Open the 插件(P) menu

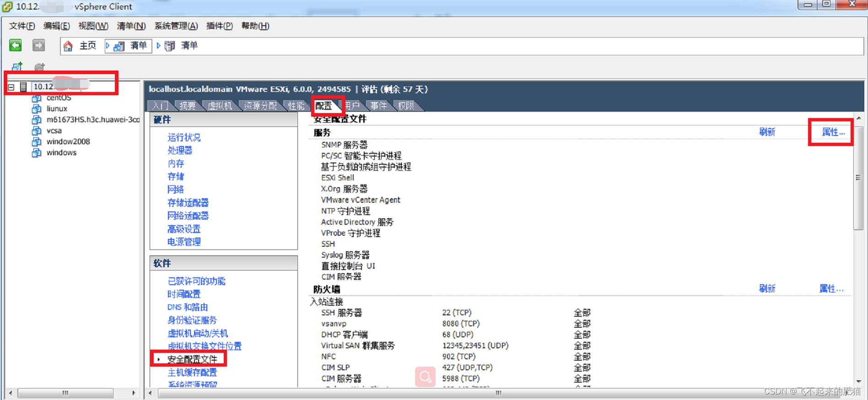point(220,26)
